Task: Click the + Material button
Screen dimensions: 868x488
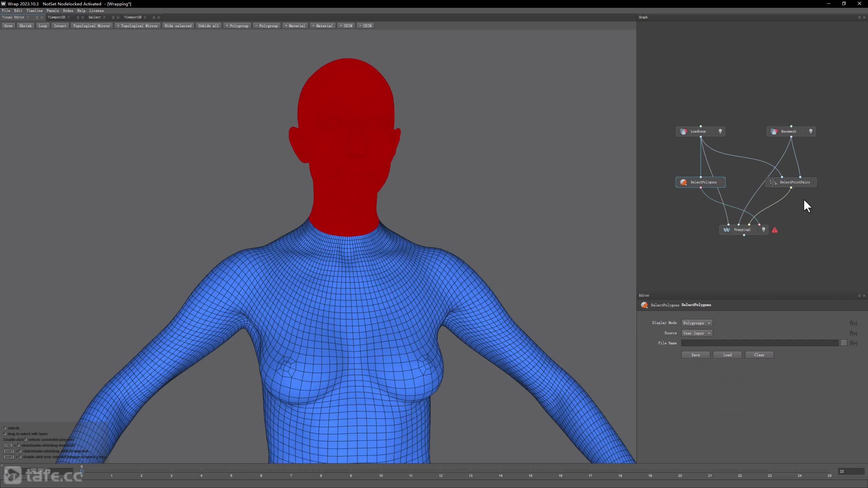Action: 295,26
